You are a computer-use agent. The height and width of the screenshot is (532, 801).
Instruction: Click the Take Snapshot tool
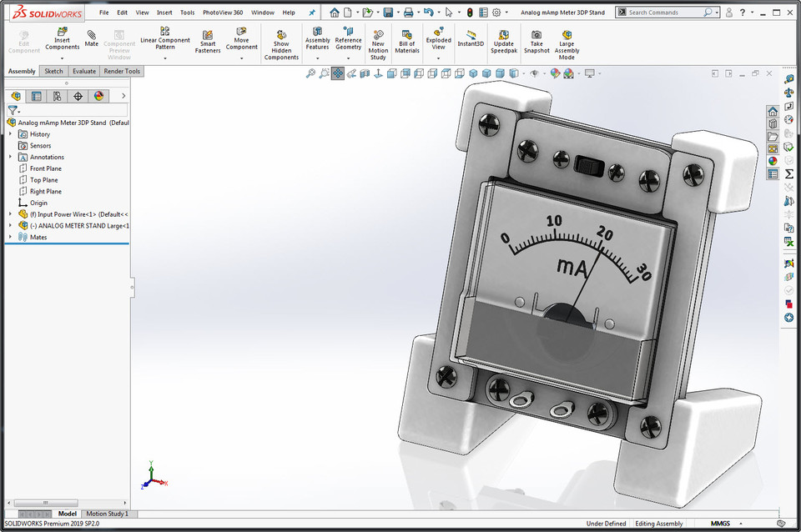(x=537, y=38)
